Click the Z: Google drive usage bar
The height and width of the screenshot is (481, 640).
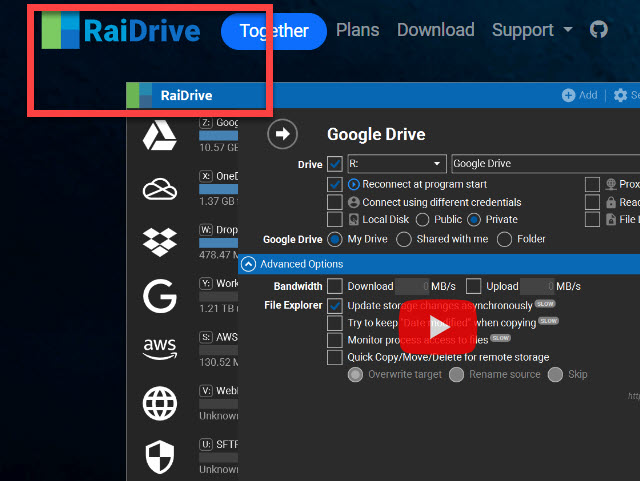[x=218, y=135]
